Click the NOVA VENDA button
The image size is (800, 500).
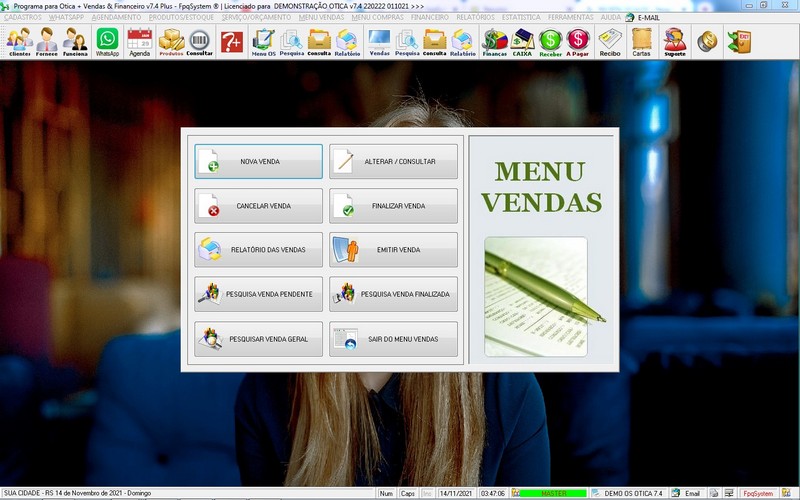[x=258, y=161]
